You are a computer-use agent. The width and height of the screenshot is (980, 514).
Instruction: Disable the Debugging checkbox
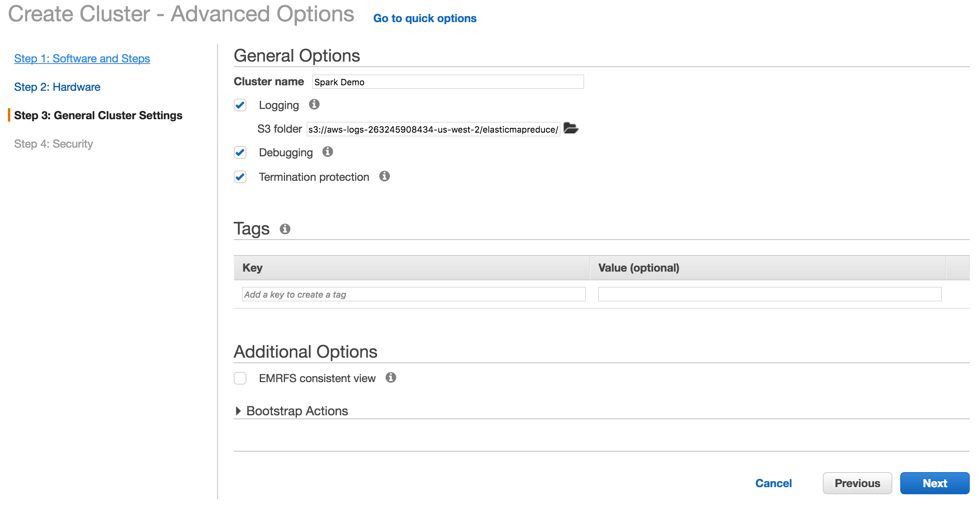[240, 152]
